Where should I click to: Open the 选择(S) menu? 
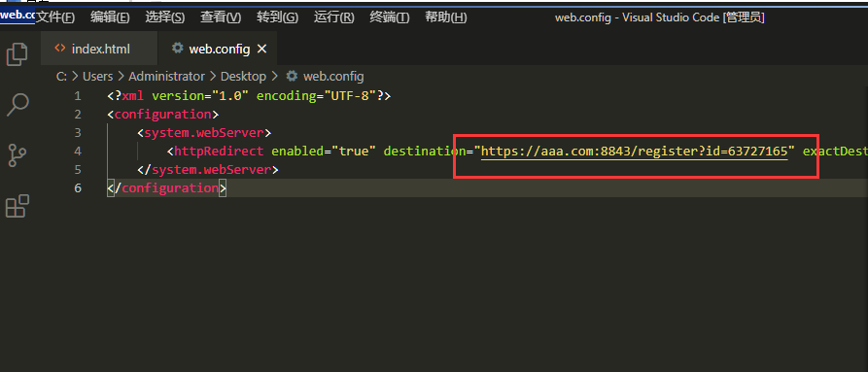click(x=165, y=17)
